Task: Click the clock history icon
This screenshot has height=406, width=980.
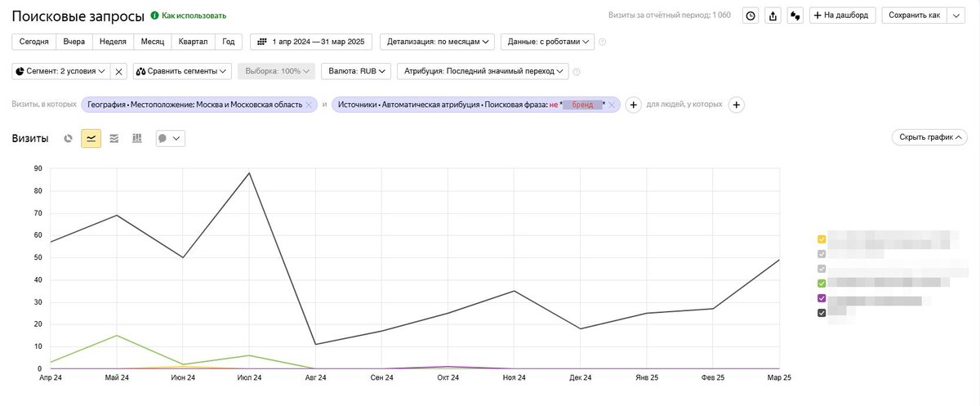Action: tap(751, 16)
